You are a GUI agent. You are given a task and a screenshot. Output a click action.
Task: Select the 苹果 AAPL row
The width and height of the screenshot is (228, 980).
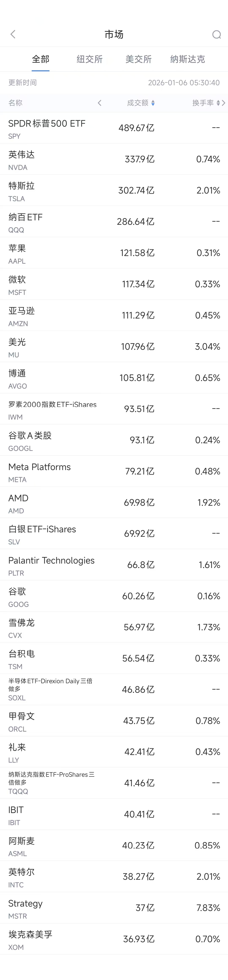[x=114, y=253]
